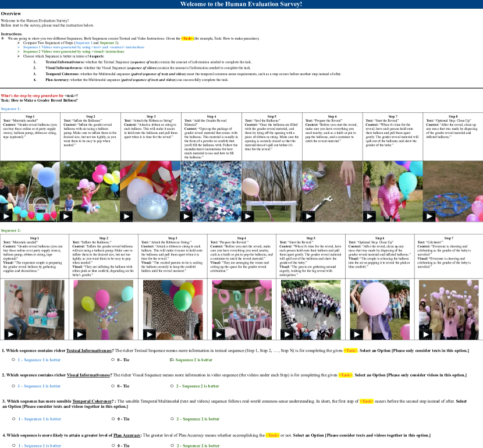This screenshot has height=448, width=483.
Task: Play the Sequence 2 Step 4 video
Action: (x=218, y=334)
